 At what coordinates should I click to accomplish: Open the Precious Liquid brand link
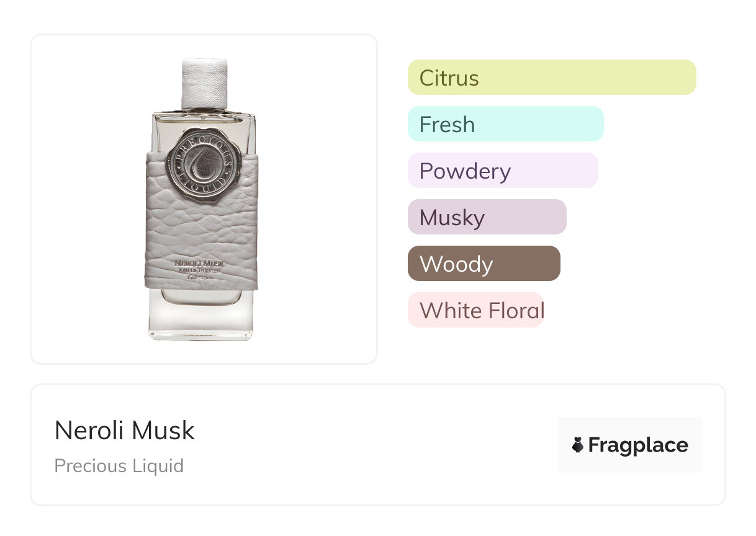119,466
